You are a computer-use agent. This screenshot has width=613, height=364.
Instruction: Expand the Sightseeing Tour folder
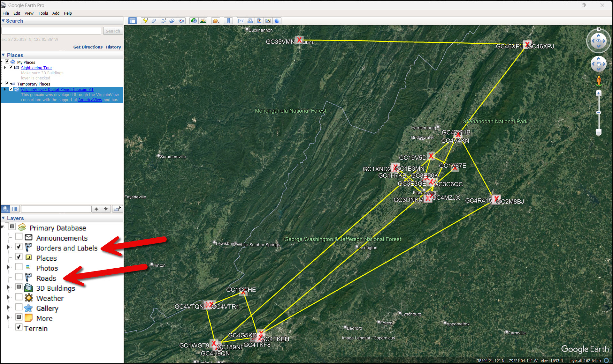(5, 67)
